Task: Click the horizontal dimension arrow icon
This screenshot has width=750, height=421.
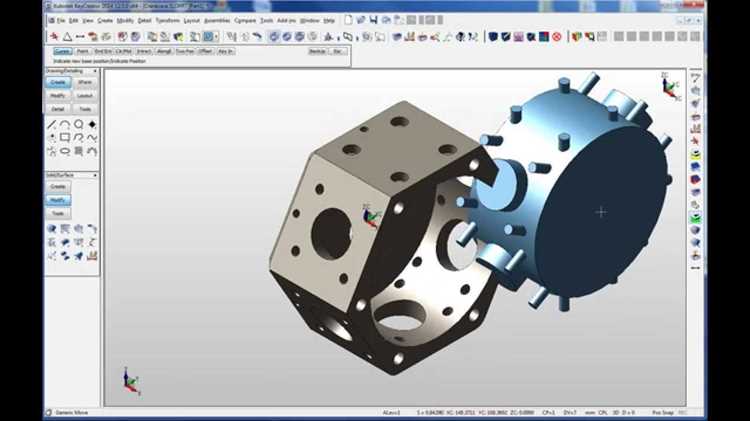Action: 80,36
